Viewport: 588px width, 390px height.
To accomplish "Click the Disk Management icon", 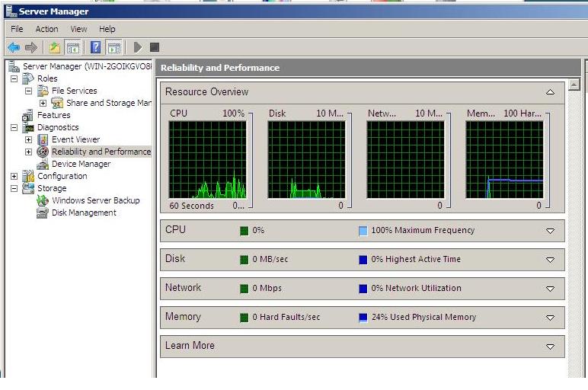I will coord(43,213).
